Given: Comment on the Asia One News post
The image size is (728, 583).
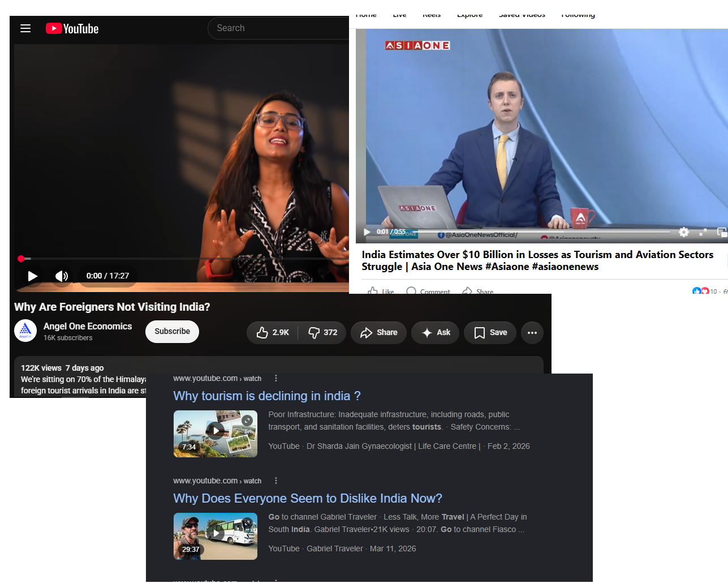Looking at the screenshot, I should 428,291.
